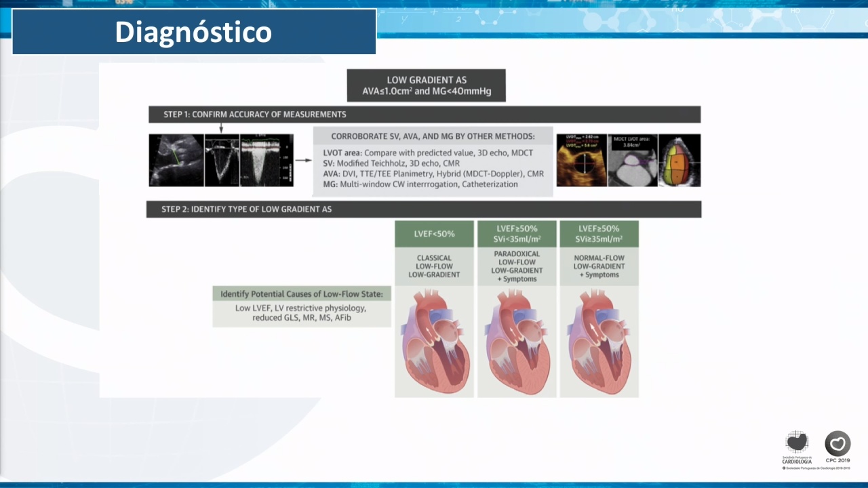
Task: Open the 2D echo image with green line
Action: 176,160
